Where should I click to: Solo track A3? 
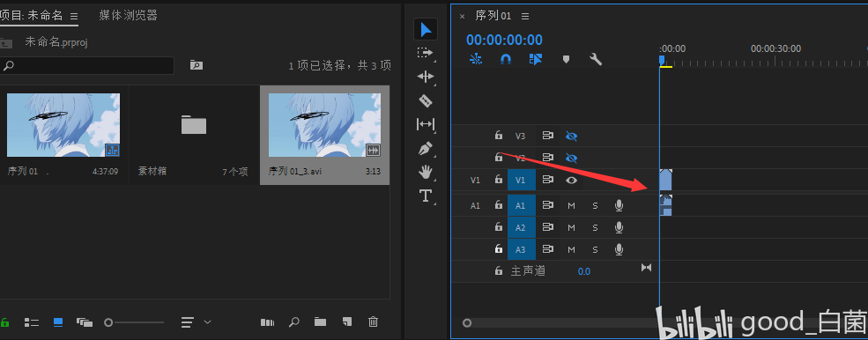[x=595, y=250]
